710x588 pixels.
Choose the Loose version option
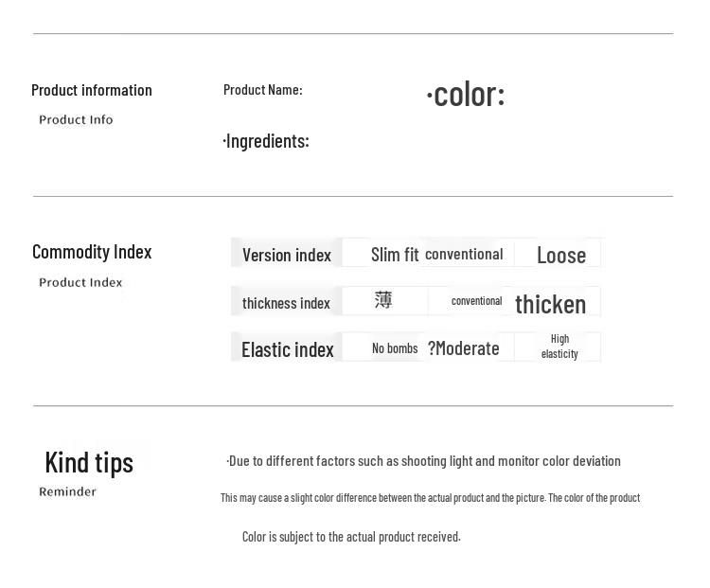(x=560, y=255)
